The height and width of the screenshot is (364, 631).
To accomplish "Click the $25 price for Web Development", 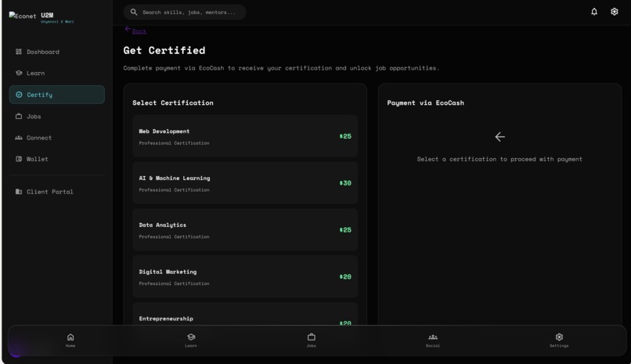I will click(345, 136).
